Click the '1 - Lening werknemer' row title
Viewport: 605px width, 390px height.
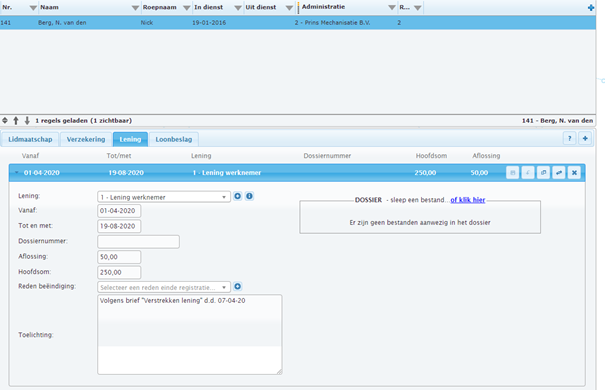click(227, 173)
